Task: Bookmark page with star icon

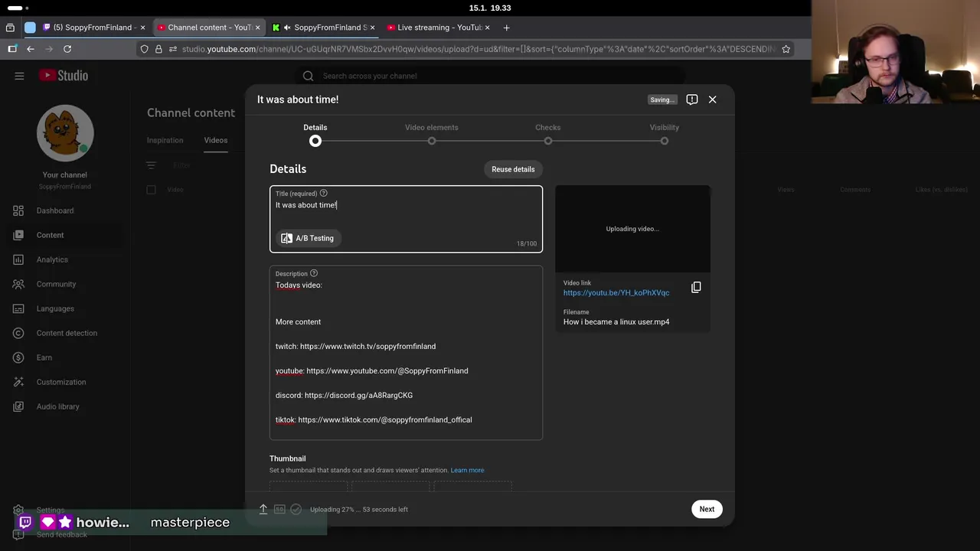Action: tap(786, 49)
